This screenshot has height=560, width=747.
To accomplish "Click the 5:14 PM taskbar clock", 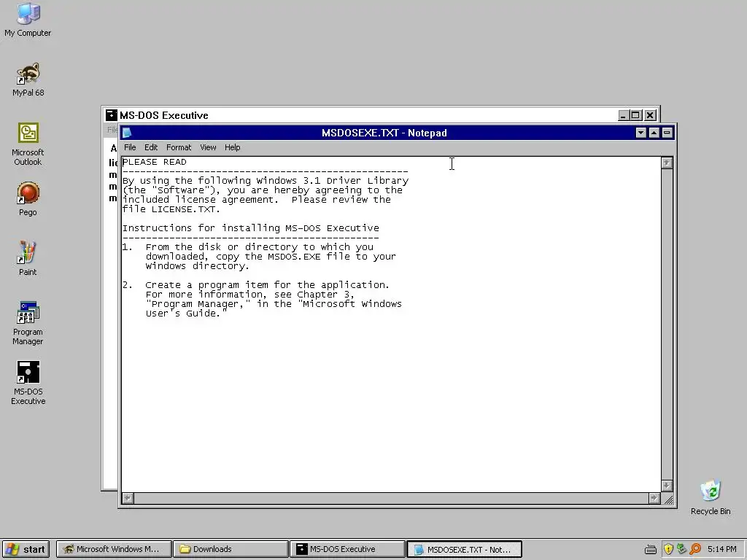I will (722, 549).
